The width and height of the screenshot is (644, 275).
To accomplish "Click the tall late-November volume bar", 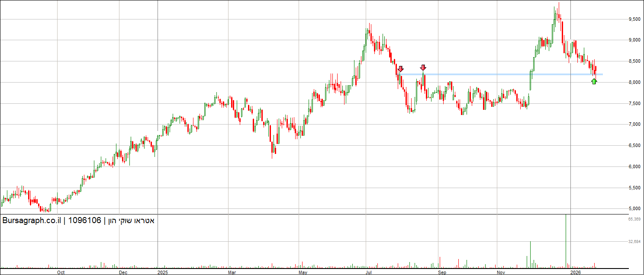I will (x=530, y=255).
